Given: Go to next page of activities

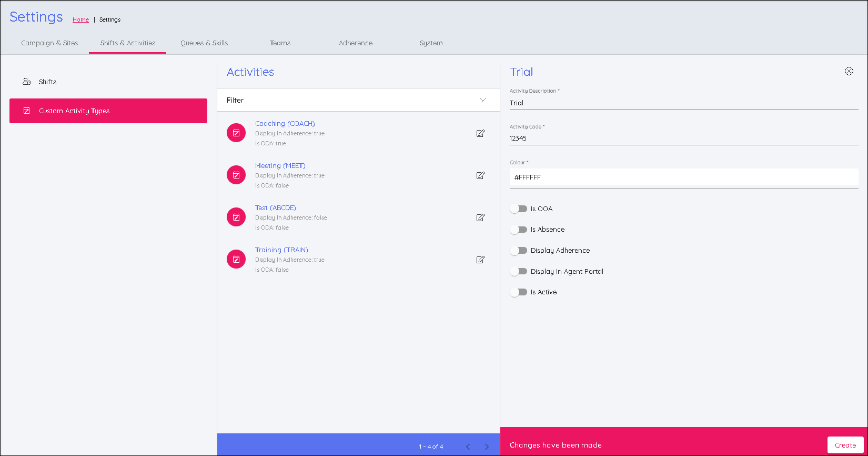Looking at the screenshot, I should coord(487,447).
